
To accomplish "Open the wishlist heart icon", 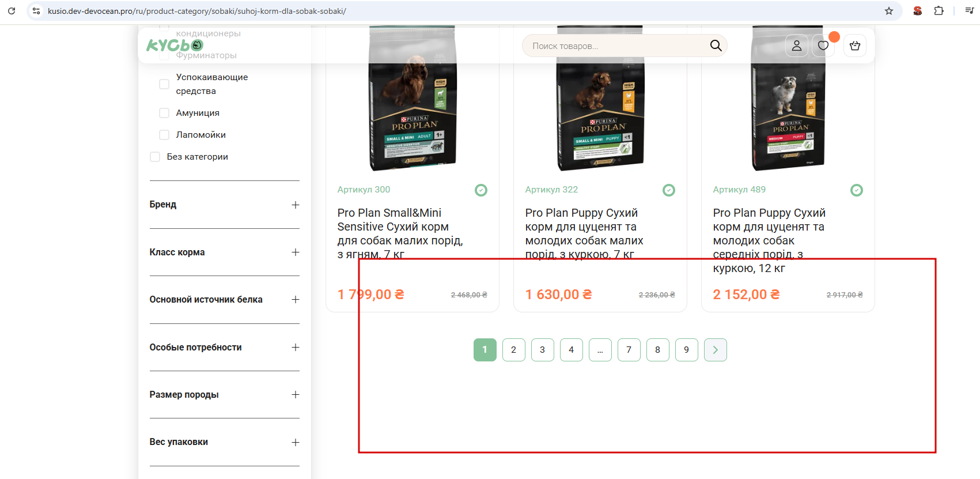I will click(x=823, y=46).
